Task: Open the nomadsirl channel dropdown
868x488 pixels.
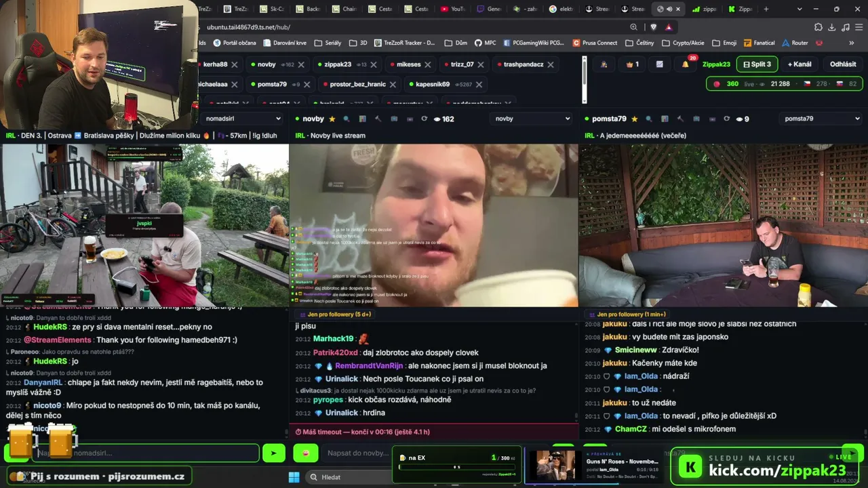Action: 242,119
